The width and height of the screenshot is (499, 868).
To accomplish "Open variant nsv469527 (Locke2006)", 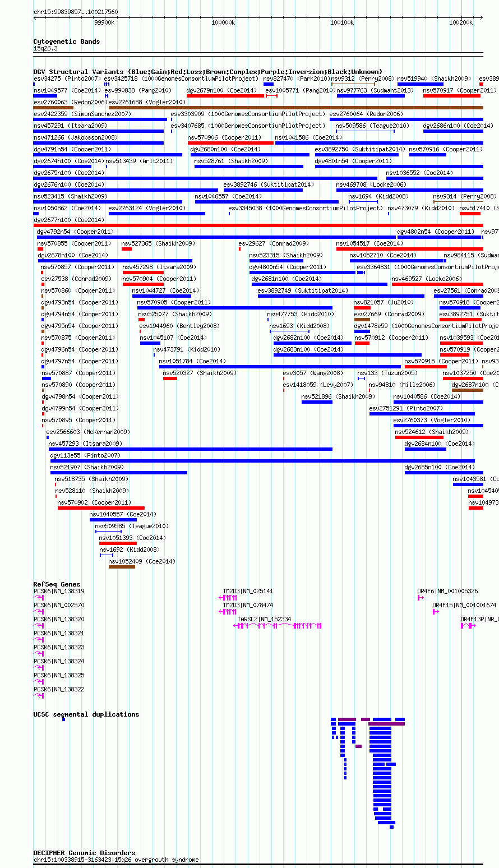I will pyautogui.click(x=427, y=279).
